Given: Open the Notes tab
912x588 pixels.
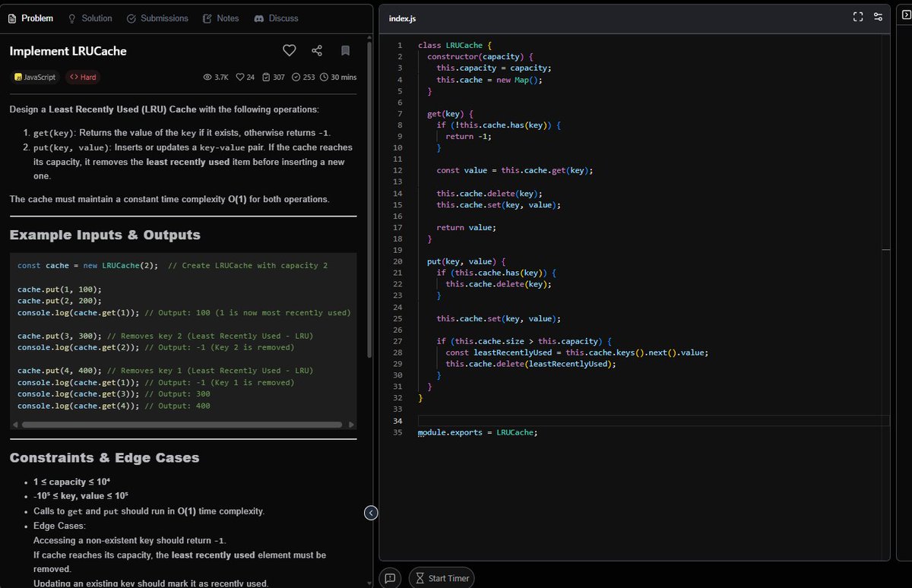Looking at the screenshot, I should (x=221, y=18).
